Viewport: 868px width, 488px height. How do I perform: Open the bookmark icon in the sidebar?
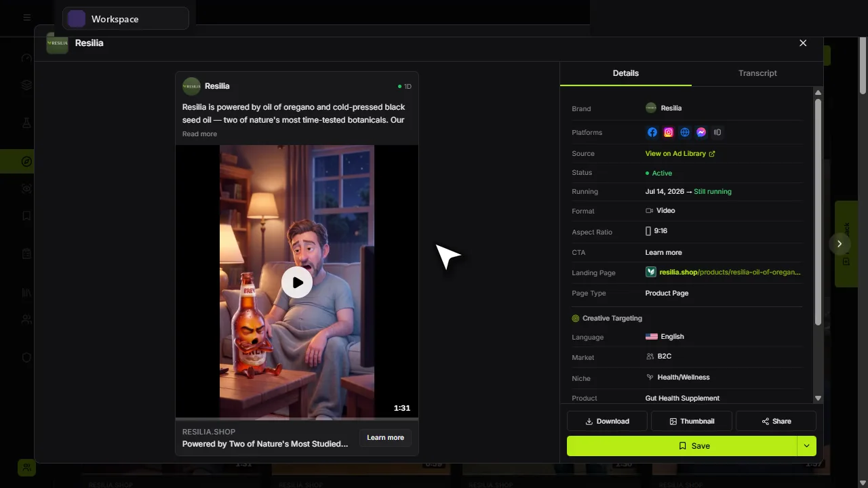(x=26, y=216)
